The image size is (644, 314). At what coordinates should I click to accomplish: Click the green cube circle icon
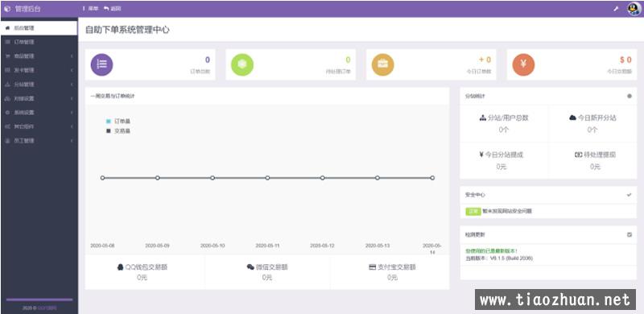coord(242,64)
